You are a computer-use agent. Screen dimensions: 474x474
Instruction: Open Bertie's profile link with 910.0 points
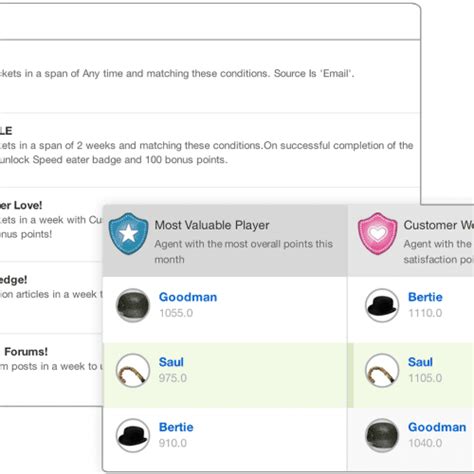point(176,427)
